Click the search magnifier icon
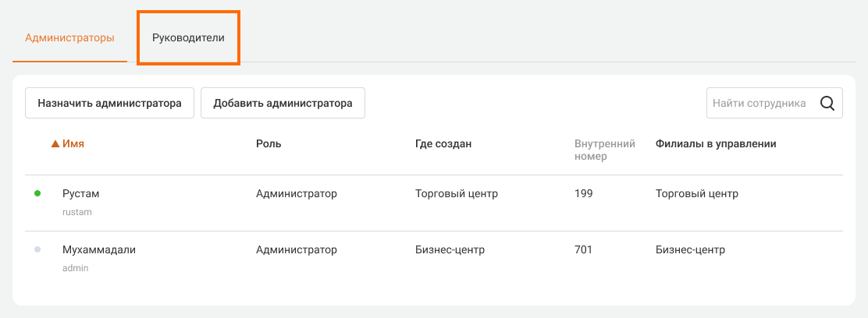 click(827, 103)
